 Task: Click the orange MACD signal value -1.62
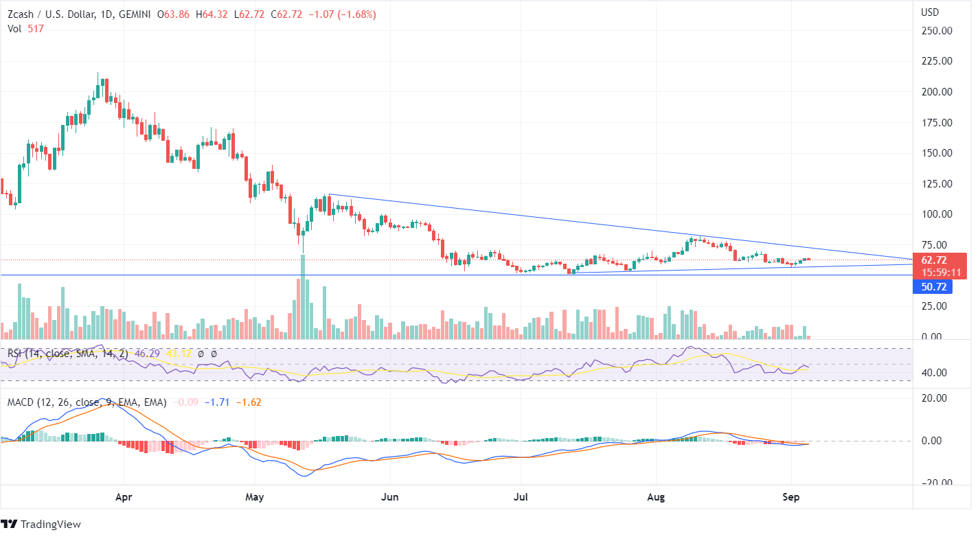click(247, 402)
